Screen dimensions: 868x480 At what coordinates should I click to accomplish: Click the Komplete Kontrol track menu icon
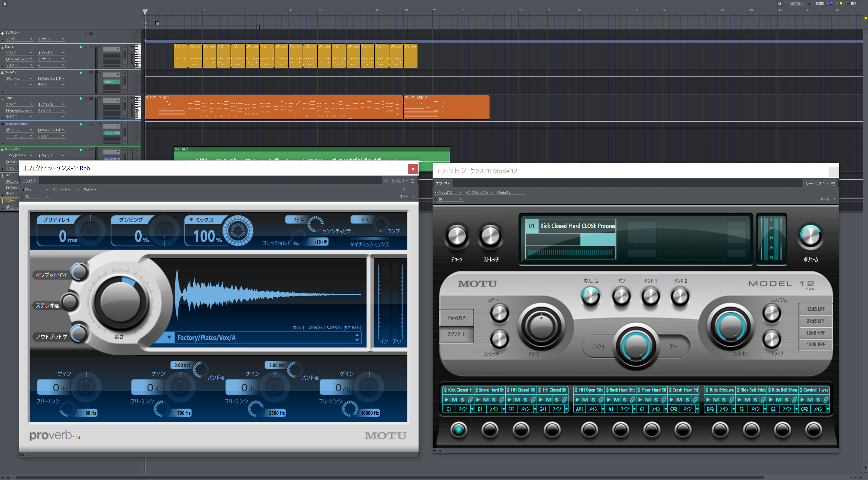[x=91, y=124]
